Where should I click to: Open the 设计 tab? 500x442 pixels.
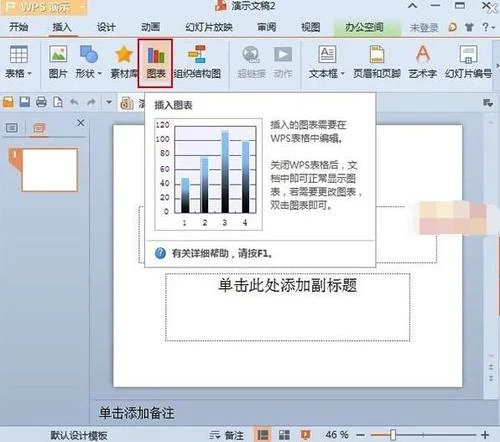[106, 27]
